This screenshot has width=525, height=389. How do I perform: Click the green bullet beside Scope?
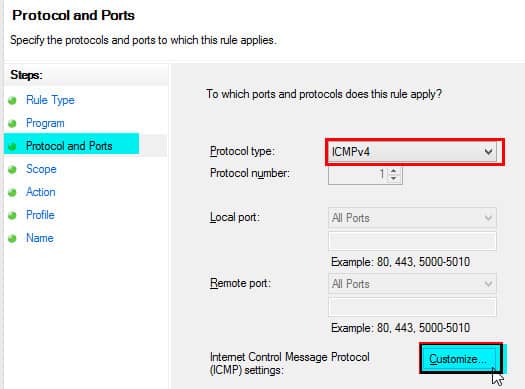click(12, 169)
